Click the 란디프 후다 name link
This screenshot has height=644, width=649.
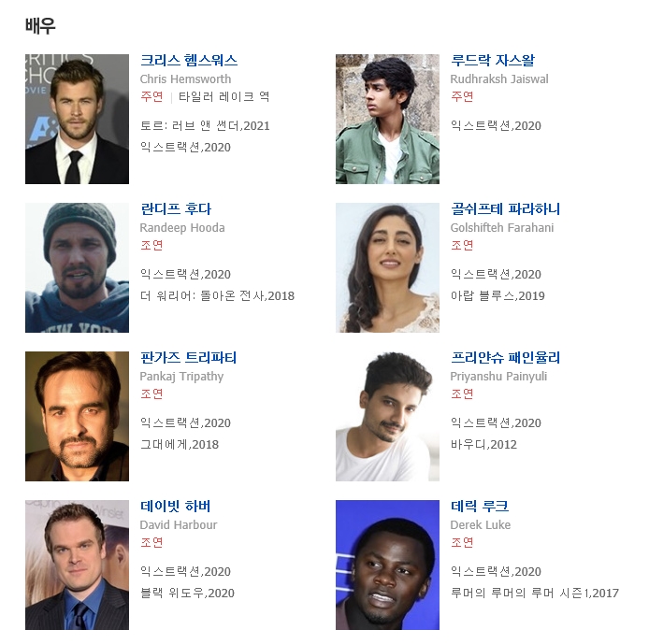click(x=176, y=208)
